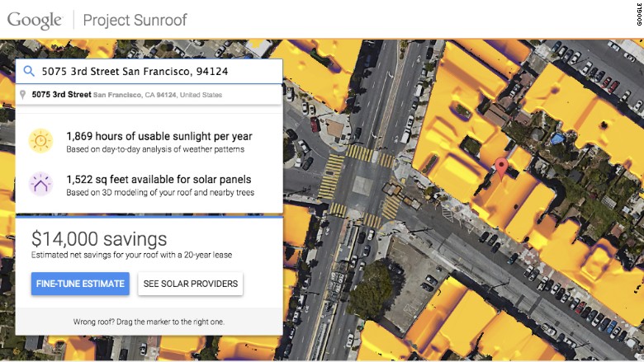Click 'Estimated net savings for your roof' text
644x362 pixels.
pos(131,255)
